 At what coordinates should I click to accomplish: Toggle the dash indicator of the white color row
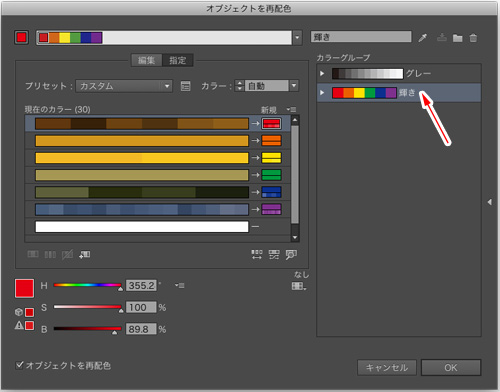tap(255, 227)
